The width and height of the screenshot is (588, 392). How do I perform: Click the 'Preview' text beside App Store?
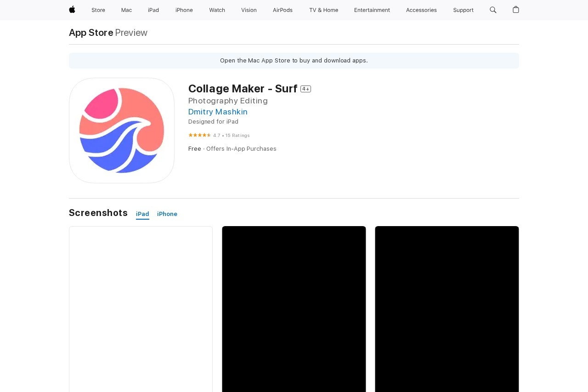(131, 33)
